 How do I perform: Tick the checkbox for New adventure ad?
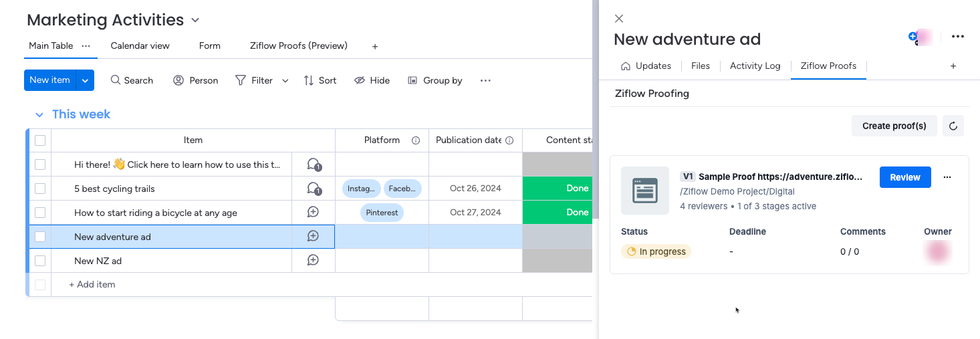tap(40, 237)
